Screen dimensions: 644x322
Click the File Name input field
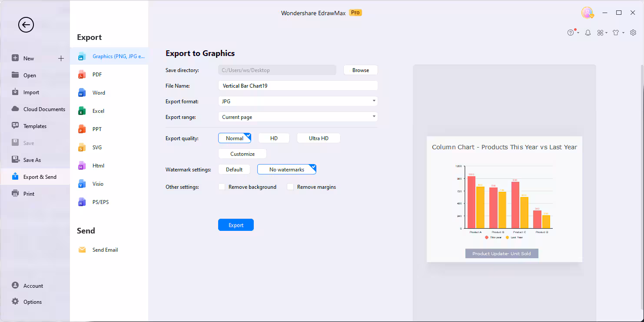click(298, 86)
